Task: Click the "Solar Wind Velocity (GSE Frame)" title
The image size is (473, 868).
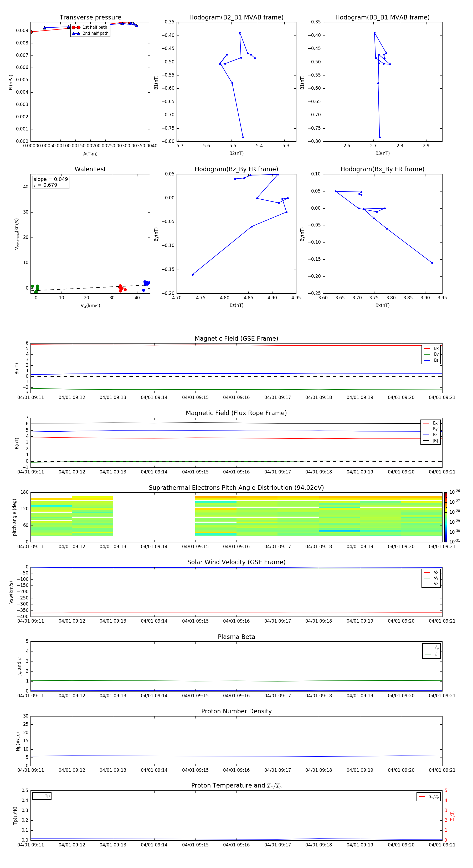Action: coord(236,562)
